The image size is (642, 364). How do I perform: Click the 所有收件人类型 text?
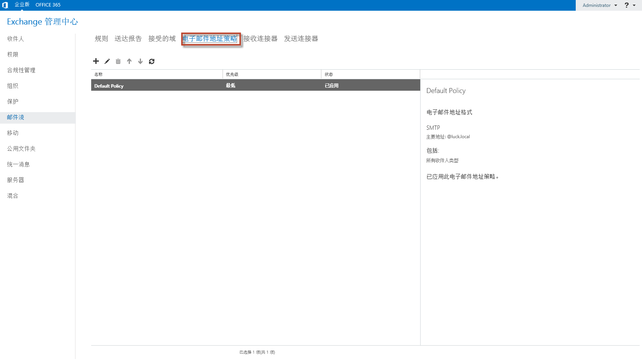442,160
